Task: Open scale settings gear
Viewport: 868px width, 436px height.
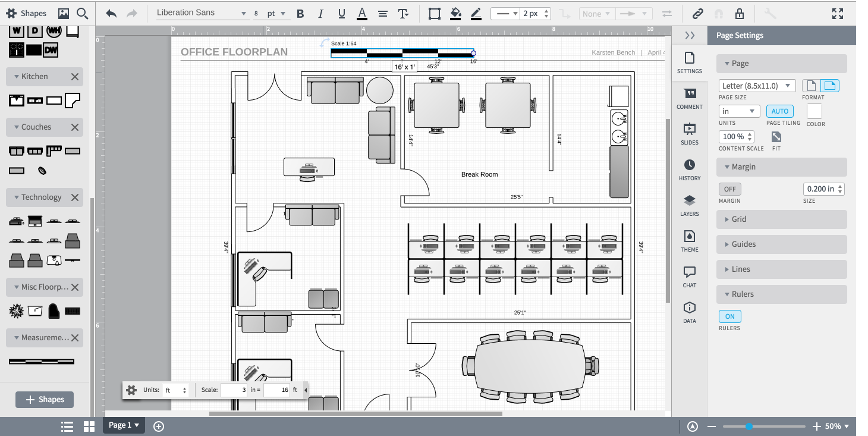Action: tap(131, 390)
